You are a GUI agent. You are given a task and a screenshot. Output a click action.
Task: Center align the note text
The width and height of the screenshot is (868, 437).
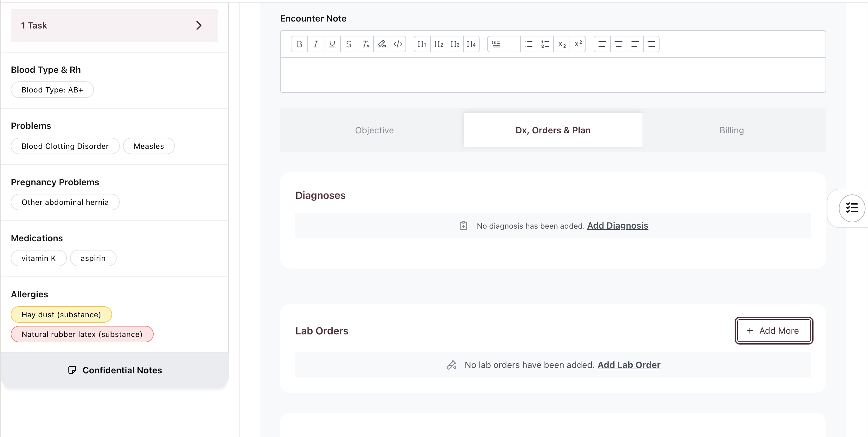(618, 44)
